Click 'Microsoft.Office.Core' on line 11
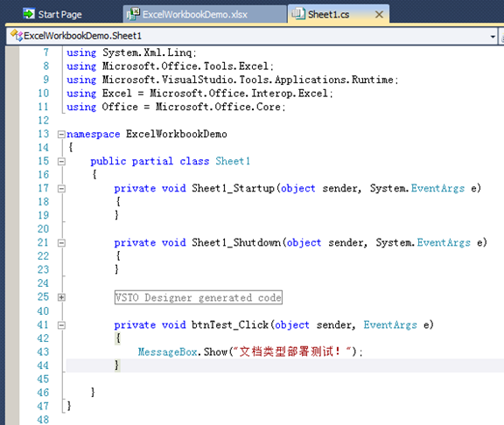Screen dimensions: 504x425 (x=218, y=107)
